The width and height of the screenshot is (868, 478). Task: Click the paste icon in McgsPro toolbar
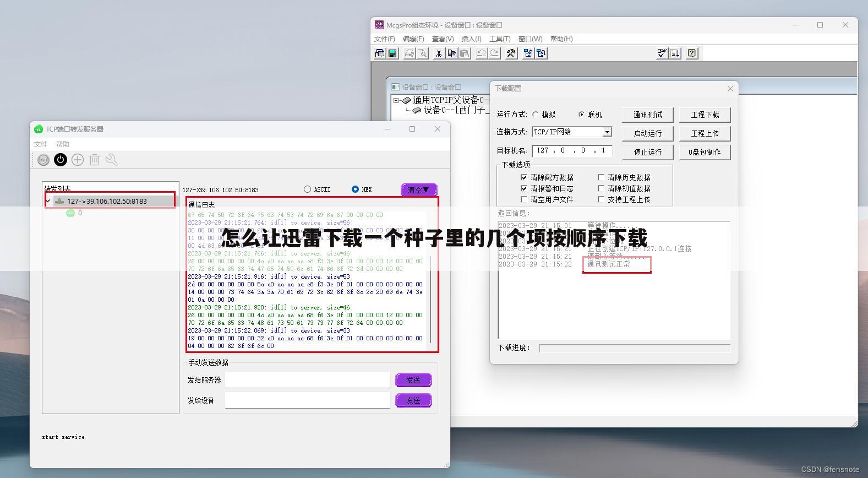pyautogui.click(x=465, y=53)
